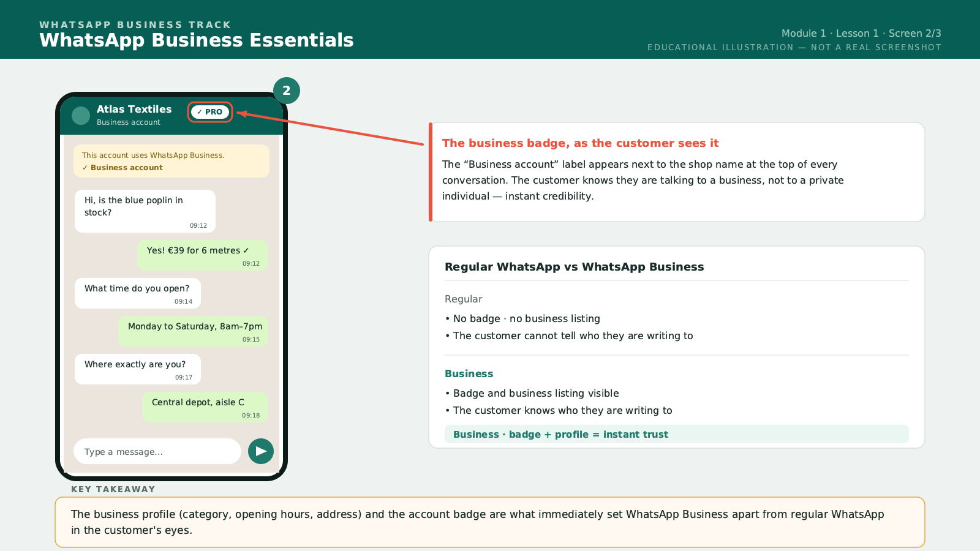980x551 pixels.
Task: Click the 'Type a message...' input field
Action: point(157,451)
